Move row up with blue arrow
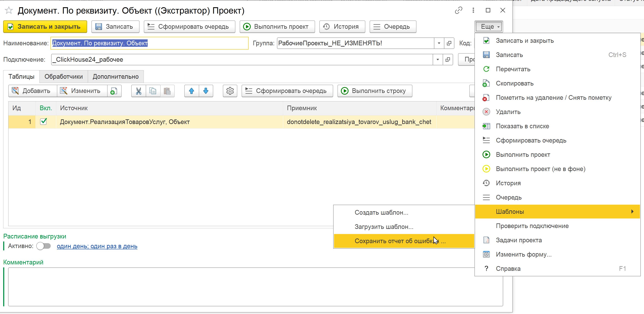The width and height of the screenshot is (644, 314). [x=192, y=91]
